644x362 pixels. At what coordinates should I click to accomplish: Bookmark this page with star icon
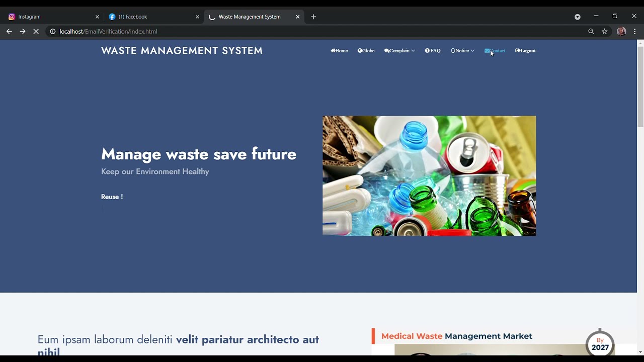pyautogui.click(x=605, y=31)
